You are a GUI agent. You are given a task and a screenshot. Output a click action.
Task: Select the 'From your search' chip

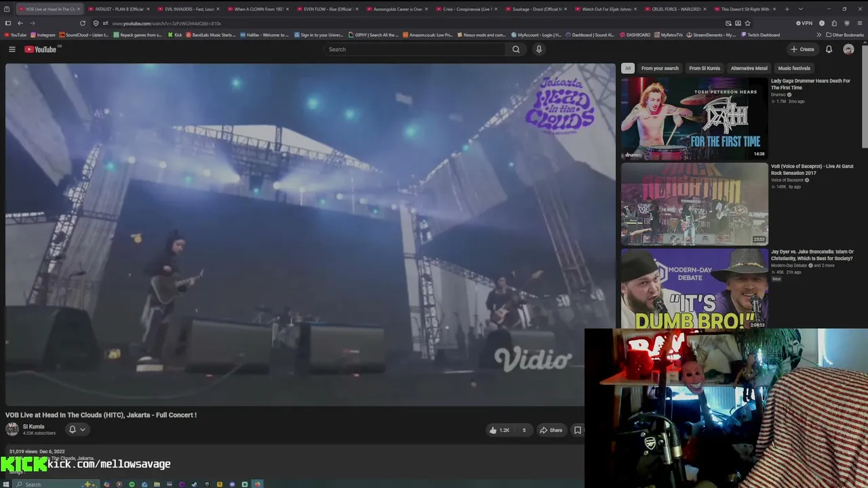[x=660, y=68]
